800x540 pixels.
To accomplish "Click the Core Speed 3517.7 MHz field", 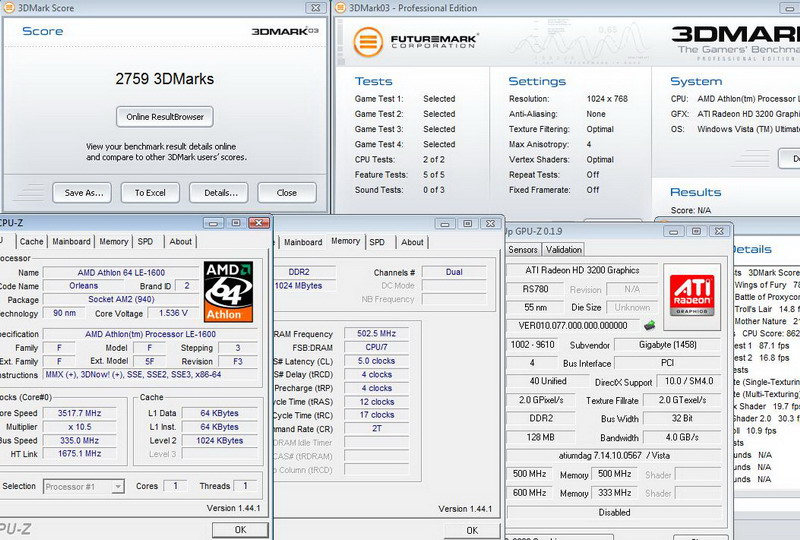I will 80,413.
